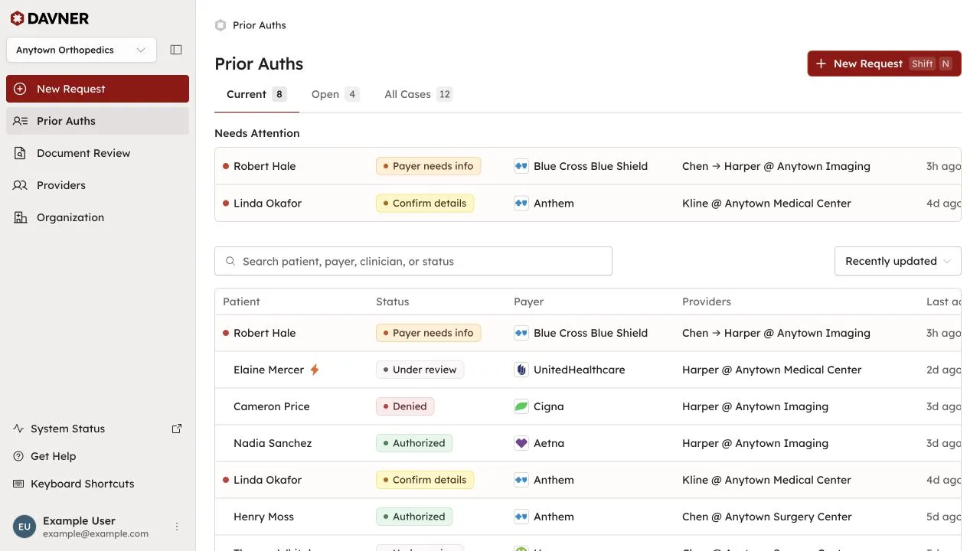This screenshot has width=980, height=551.
Task: Click the Under review status badge for Elaine Mercer
Action: tap(420, 370)
